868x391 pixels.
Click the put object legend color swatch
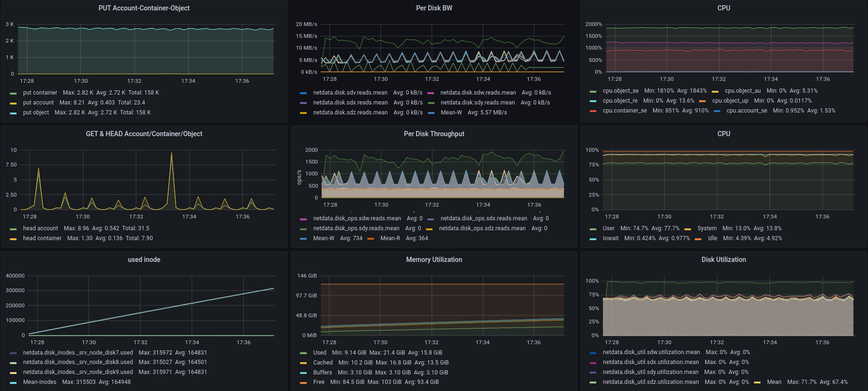(13, 113)
